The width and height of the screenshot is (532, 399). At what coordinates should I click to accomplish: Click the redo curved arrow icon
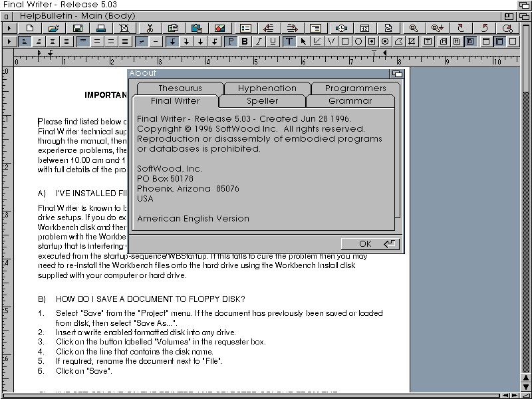(485, 28)
